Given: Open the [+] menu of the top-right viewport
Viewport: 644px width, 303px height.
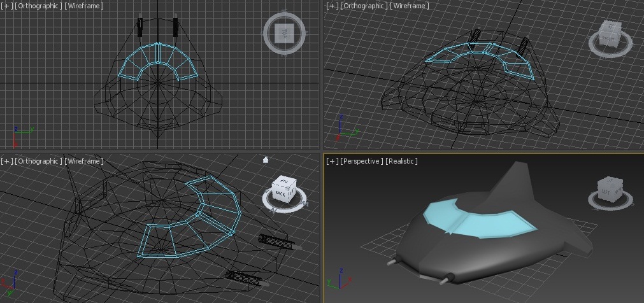Looking at the screenshot, I should 333,6.
